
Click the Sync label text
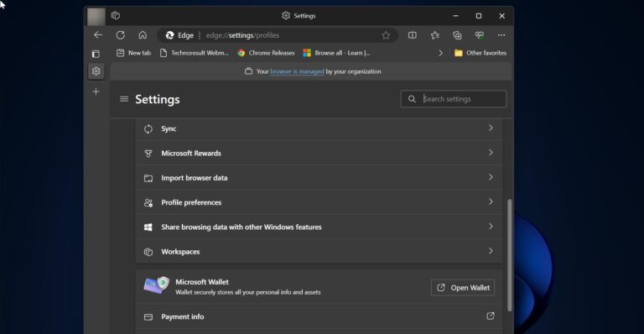coord(169,128)
